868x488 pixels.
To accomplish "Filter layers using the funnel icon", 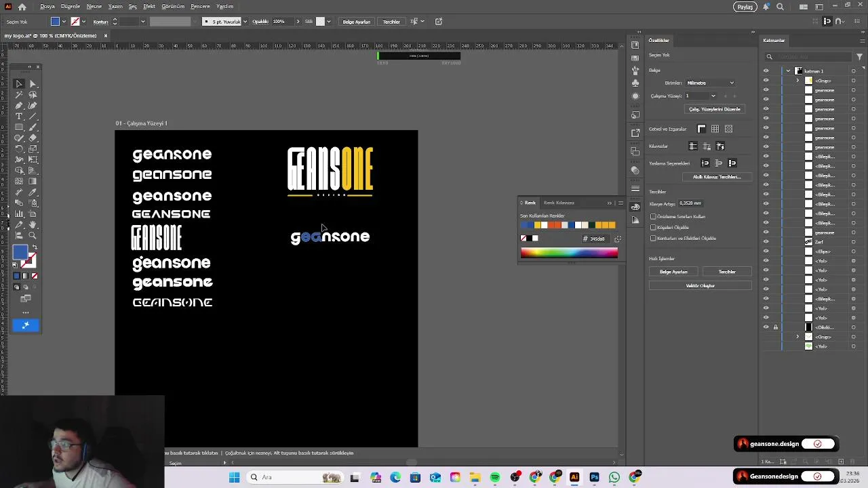I will pyautogui.click(x=861, y=57).
